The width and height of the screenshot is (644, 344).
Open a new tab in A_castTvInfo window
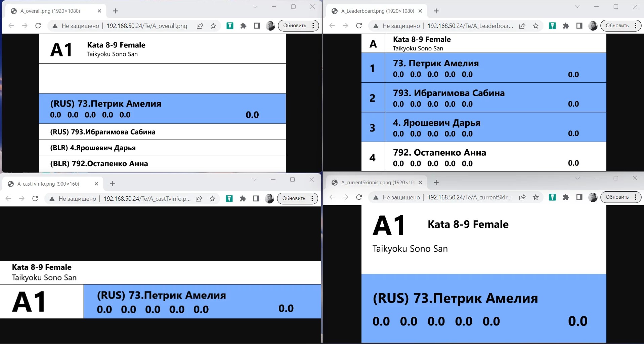(x=113, y=184)
